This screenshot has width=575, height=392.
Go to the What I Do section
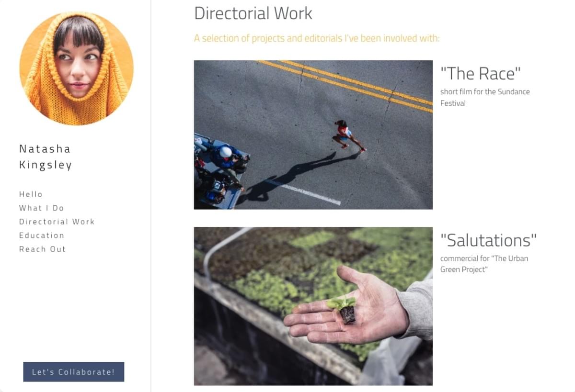41,208
